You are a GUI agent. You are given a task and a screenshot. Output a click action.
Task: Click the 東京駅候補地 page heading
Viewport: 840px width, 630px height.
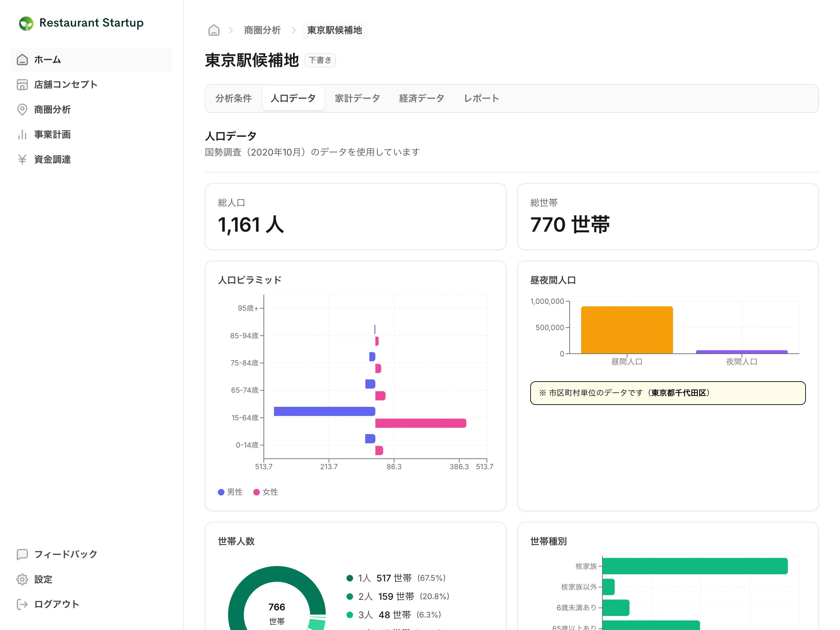tap(252, 60)
